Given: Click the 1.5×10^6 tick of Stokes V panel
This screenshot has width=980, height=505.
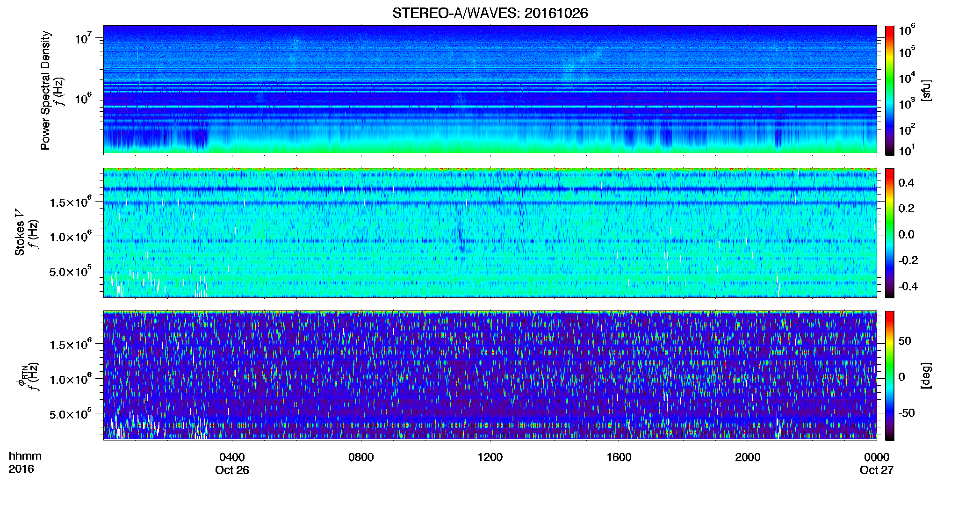Looking at the screenshot, I should pos(71,202).
